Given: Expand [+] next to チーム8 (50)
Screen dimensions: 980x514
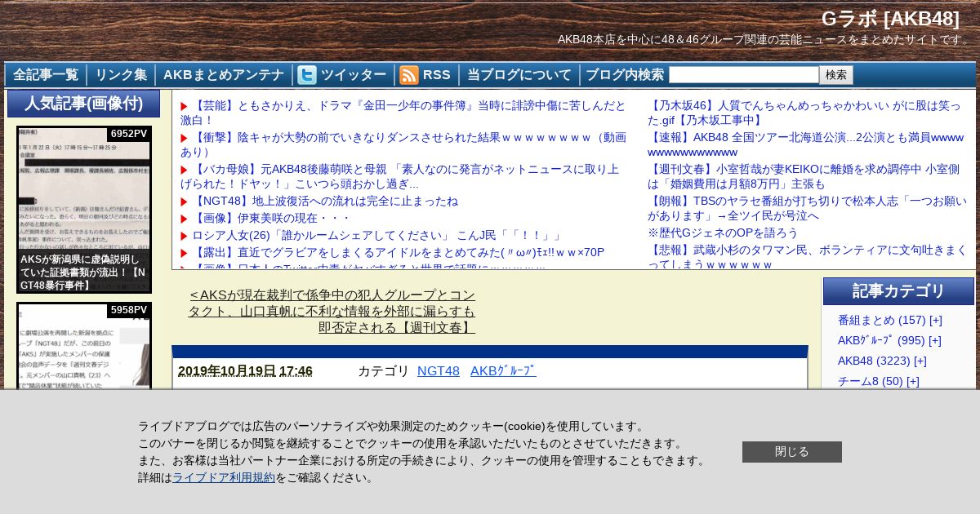Looking at the screenshot, I should 913,381.
